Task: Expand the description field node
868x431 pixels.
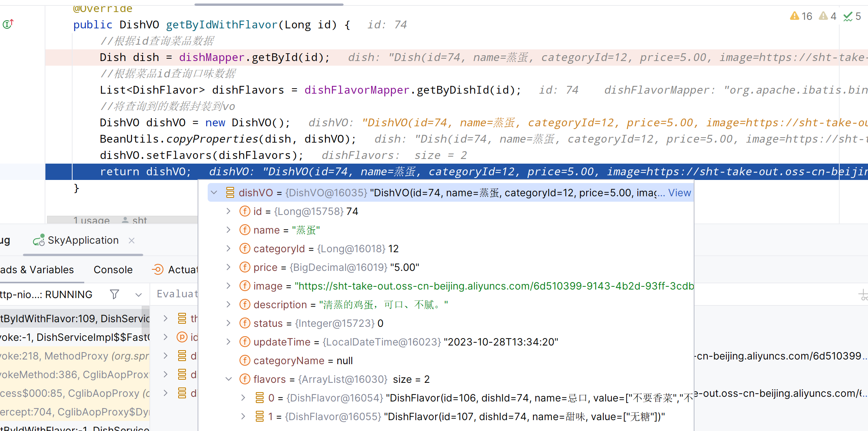Action: click(x=228, y=304)
